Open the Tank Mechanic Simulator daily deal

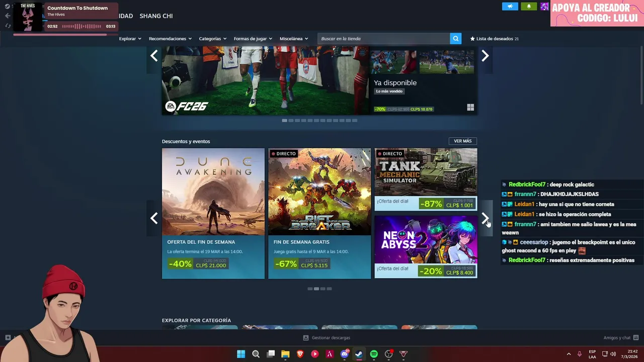click(426, 179)
